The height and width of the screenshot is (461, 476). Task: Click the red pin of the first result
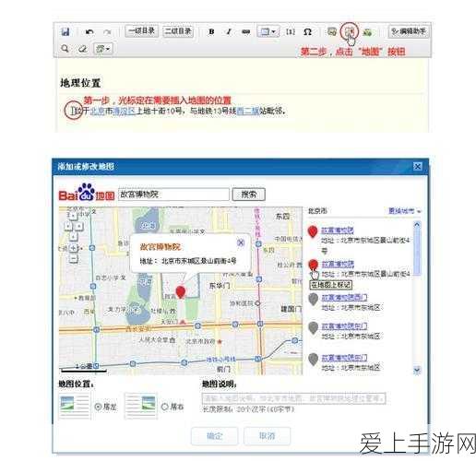click(313, 231)
